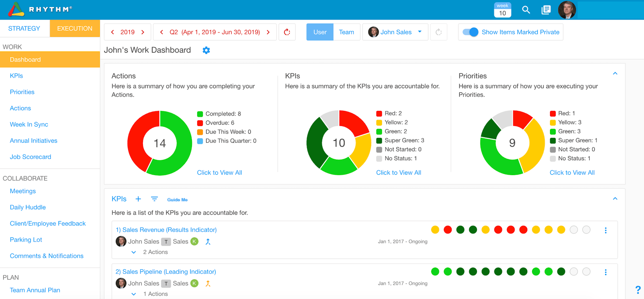This screenshot has width=644, height=299.
Task: Click the red refresh quarter icon
Action: click(x=287, y=32)
